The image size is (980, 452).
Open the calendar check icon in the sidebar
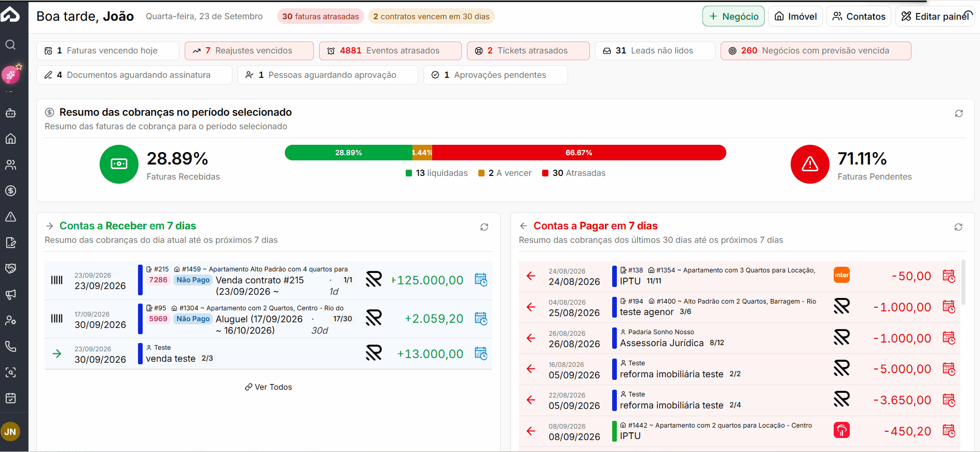coord(10,398)
